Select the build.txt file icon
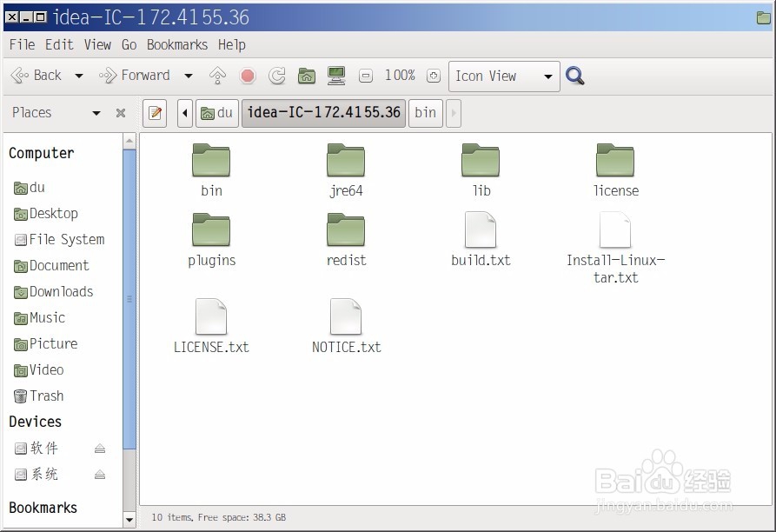 pyautogui.click(x=481, y=229)
